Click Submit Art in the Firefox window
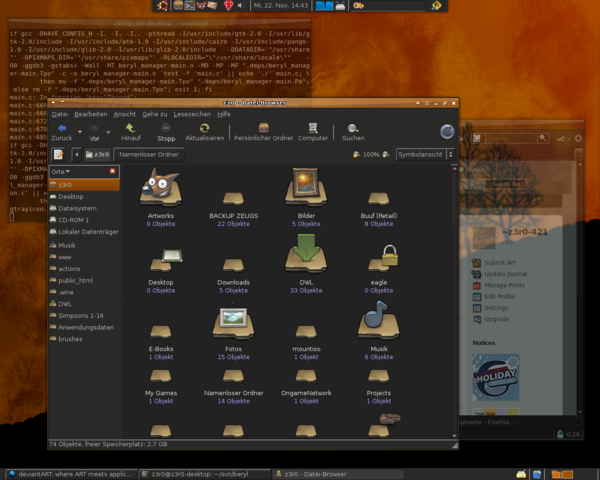The height and width of the screenshot is (480, 600). pos(500,263)
